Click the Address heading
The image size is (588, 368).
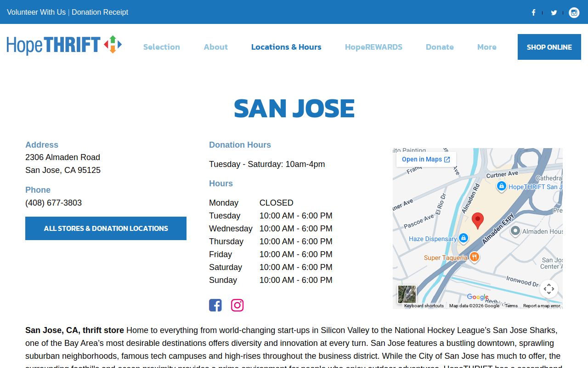[x=42, y=145]
